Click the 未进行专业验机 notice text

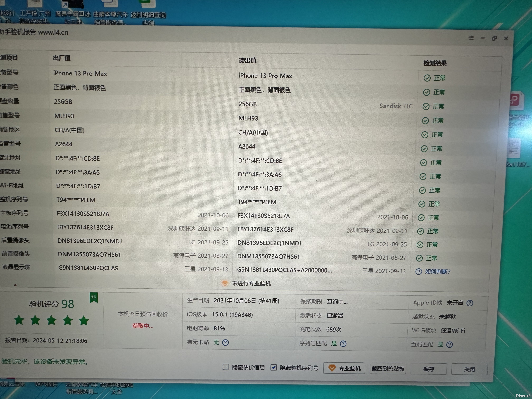point(251,283)
